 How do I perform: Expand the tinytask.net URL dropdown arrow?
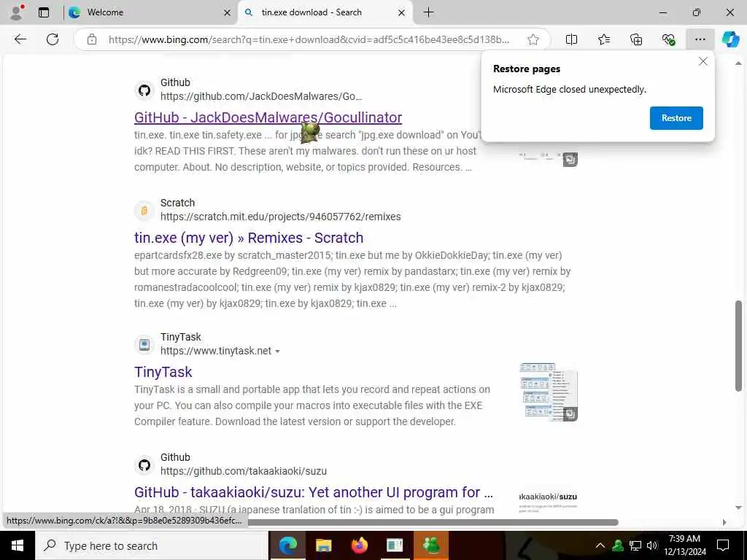coord(278,351)
